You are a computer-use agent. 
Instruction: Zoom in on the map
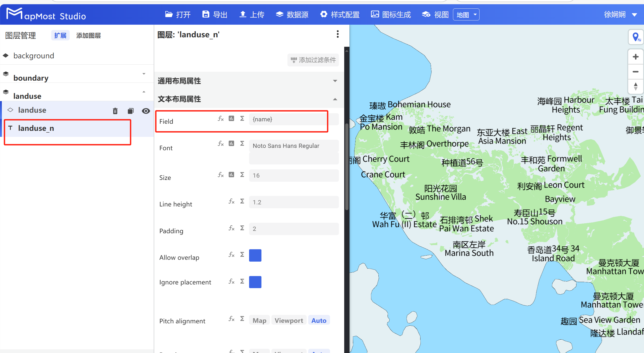click(636, 56)
